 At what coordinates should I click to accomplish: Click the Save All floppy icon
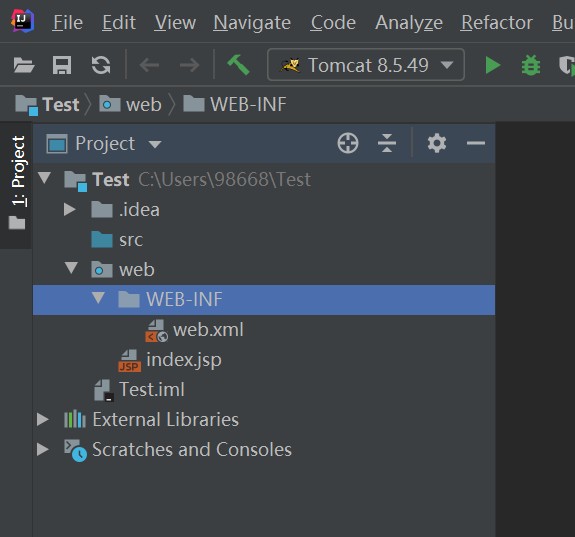click(62, 65)
